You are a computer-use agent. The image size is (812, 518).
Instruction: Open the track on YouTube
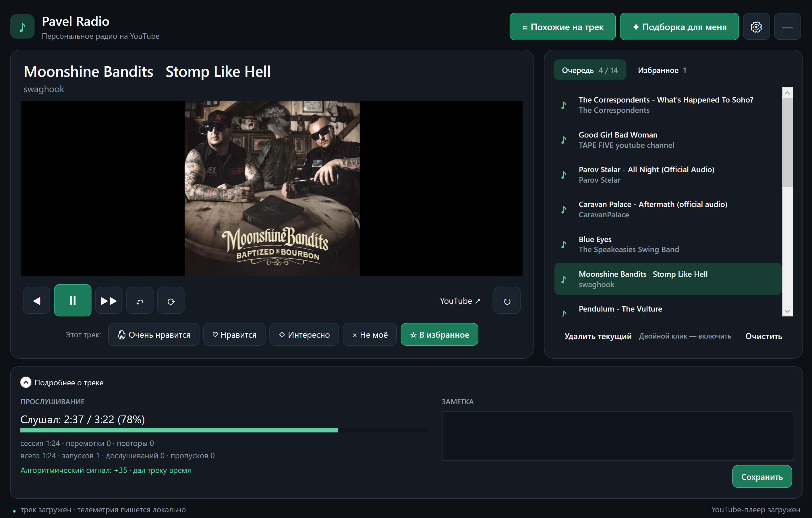[460, 301]
